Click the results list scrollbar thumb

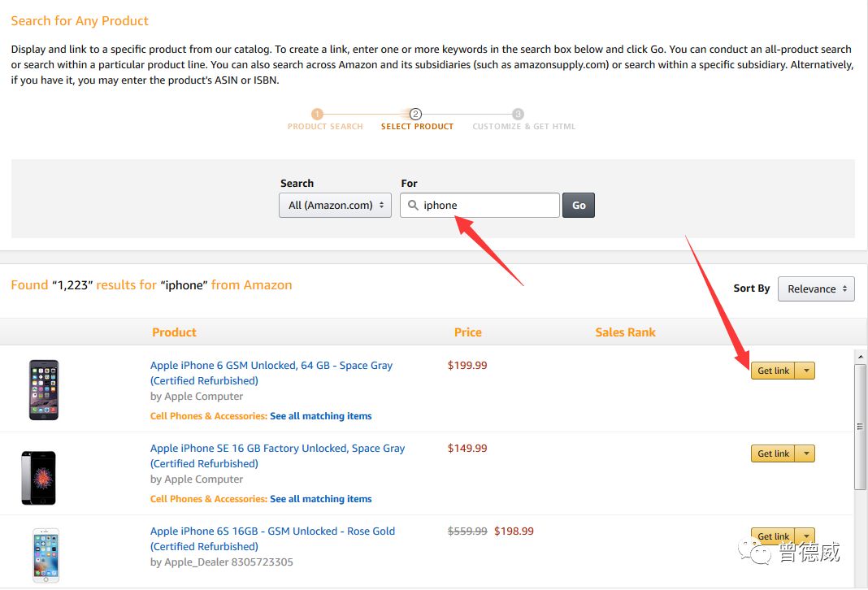860,426
